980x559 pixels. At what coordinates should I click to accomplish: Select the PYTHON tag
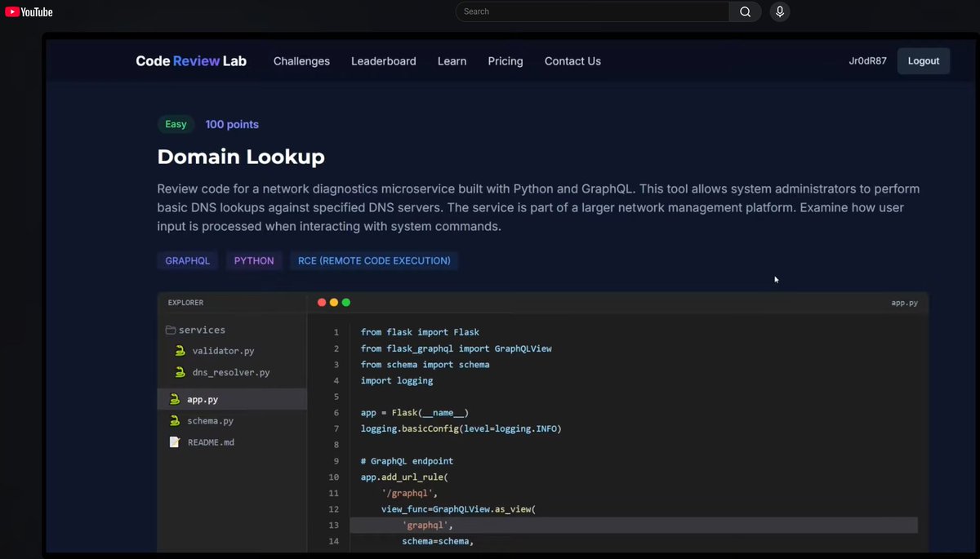pos(254,261)
